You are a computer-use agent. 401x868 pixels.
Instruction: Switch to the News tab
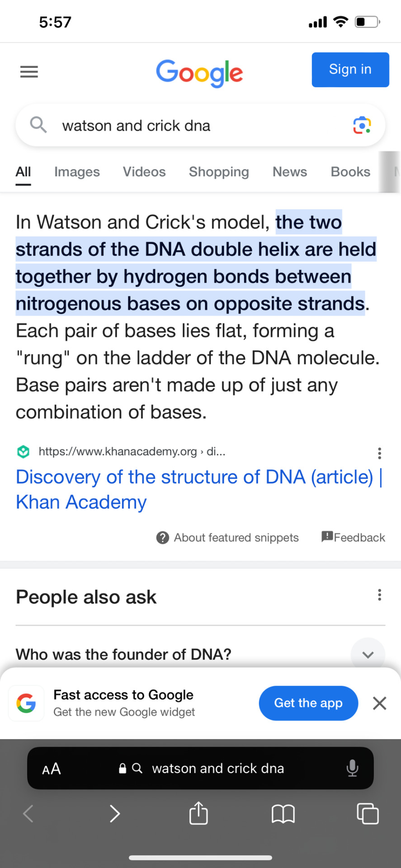pyautogui.click(x=290, y=172)
